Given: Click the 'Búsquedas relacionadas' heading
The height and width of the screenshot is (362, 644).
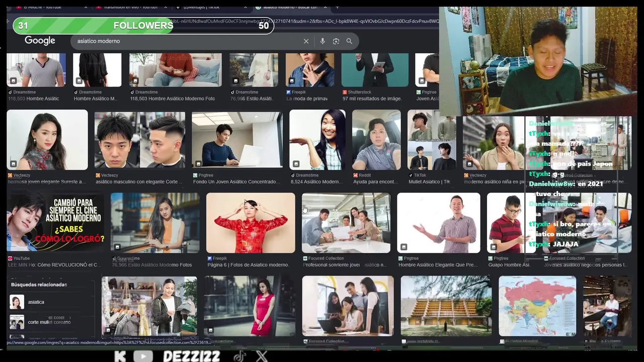Looking at the screenshot, I should click(x=39, y=285).
